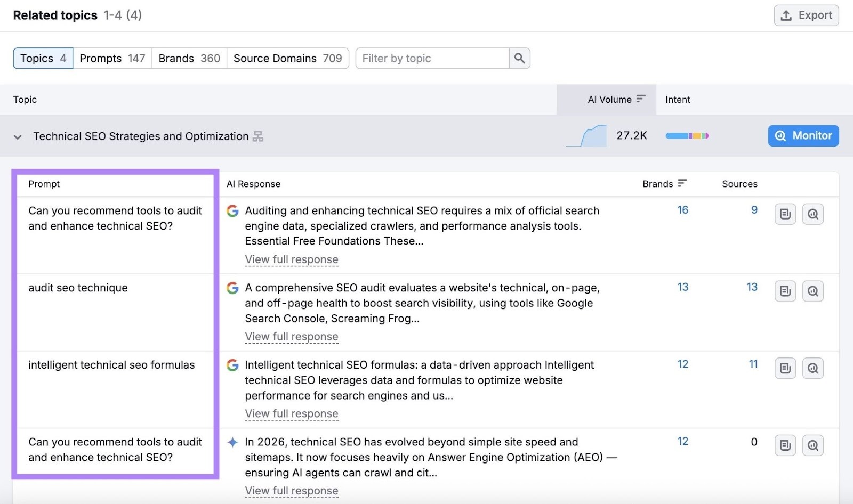Image resolution: width=853 pixels, height=504 pixels.
Task: Select the Topics tab
Action: (x=42, y=58)
